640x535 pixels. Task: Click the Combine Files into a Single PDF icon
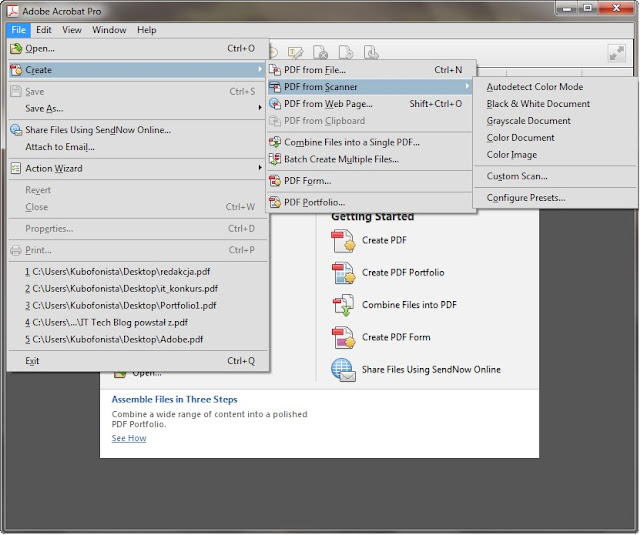click(x=275, y=142)
